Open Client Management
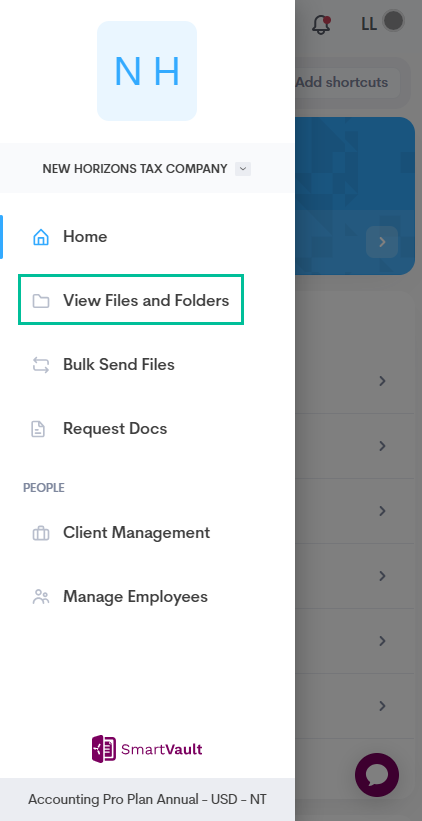The height and width of the screenshot is (821, 422). tap(137, 532)
